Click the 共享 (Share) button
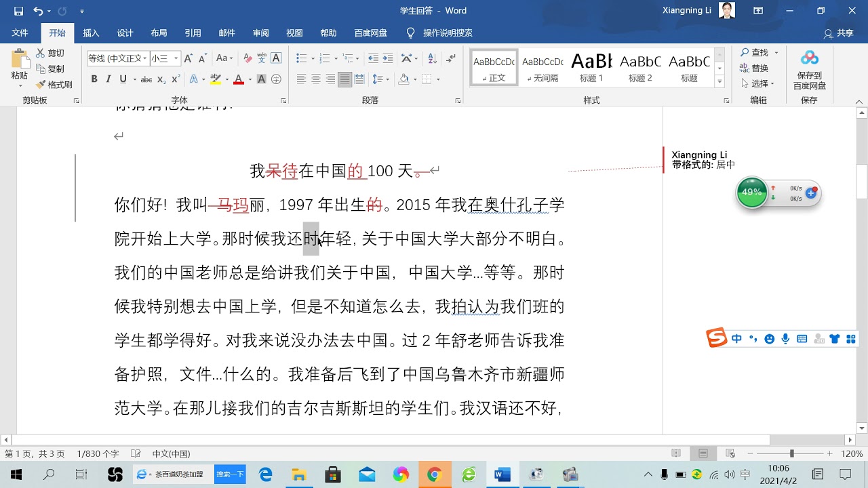This screenshot has height=488, width=868. [x=838, y=33]
